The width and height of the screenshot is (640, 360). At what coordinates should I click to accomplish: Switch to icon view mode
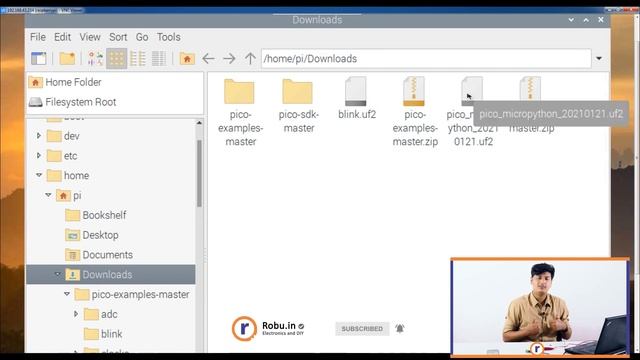117,58
